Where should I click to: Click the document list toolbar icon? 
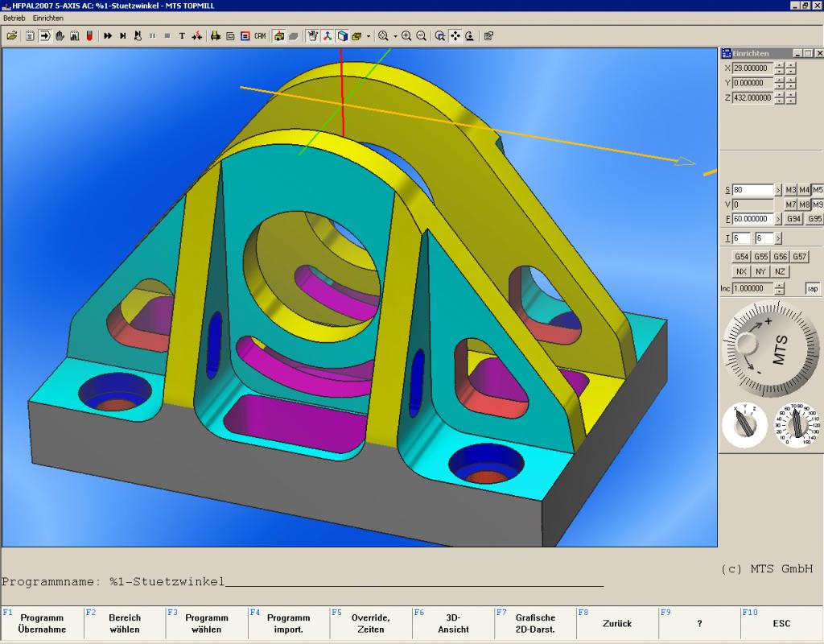pyautogui.click(x=30, y=35)
